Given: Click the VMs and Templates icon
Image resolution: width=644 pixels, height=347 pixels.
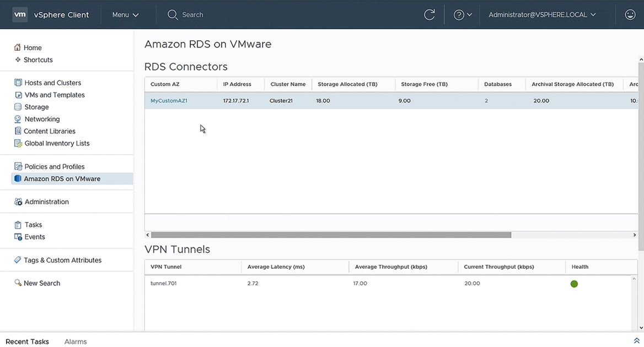Looking at the screenshot, I should tap(18, 95).
